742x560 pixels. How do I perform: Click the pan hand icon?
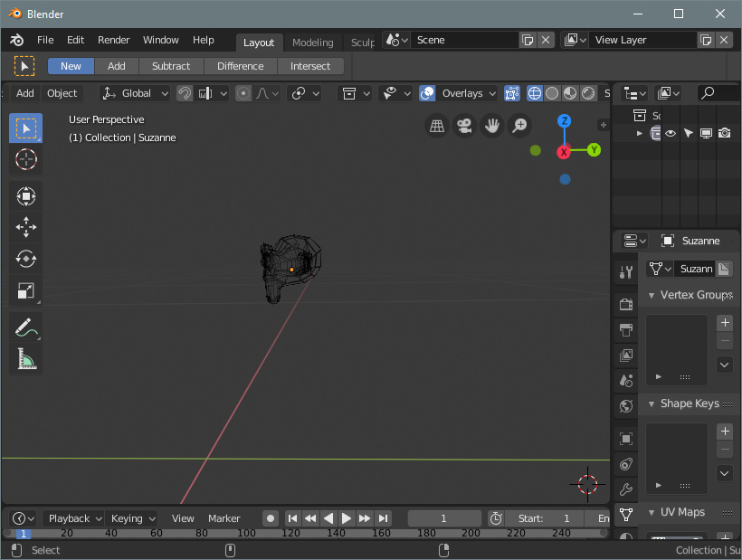(492, 126)
